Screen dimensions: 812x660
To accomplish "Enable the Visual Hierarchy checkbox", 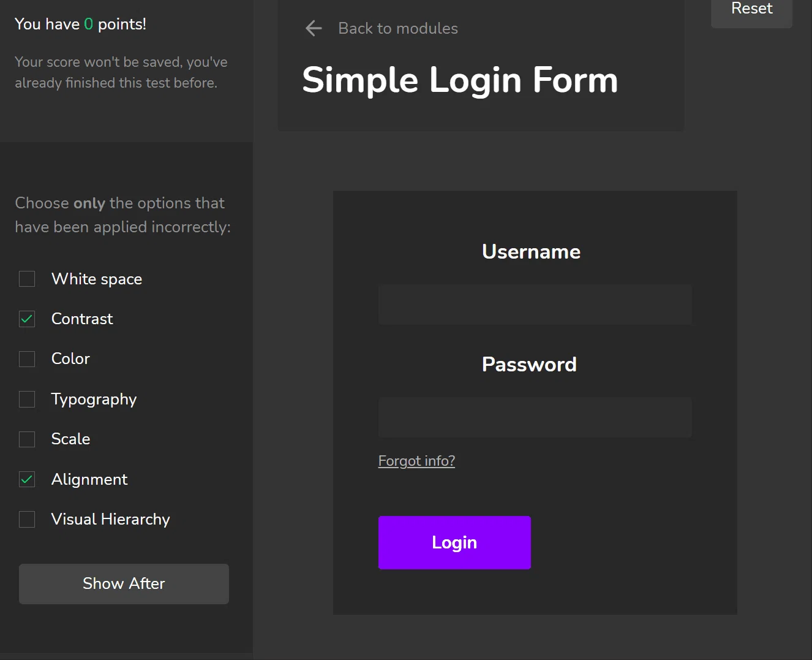I will (27, 520).
